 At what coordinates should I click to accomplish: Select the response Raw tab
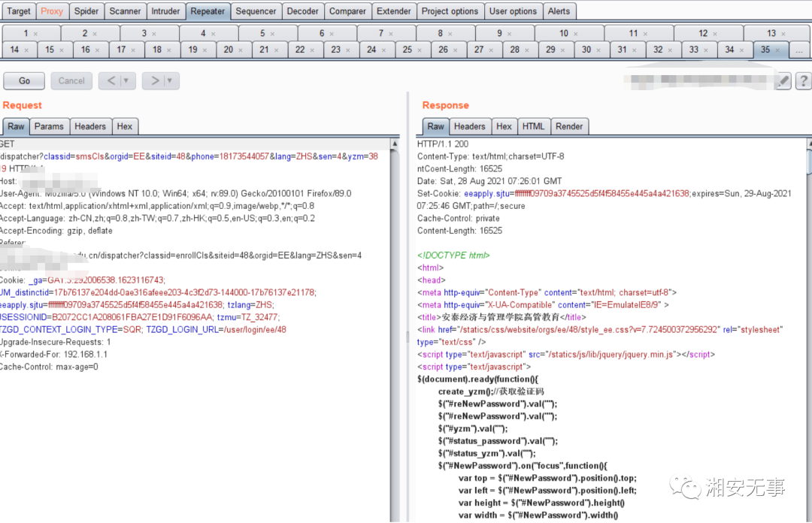[x=435, y=126]
